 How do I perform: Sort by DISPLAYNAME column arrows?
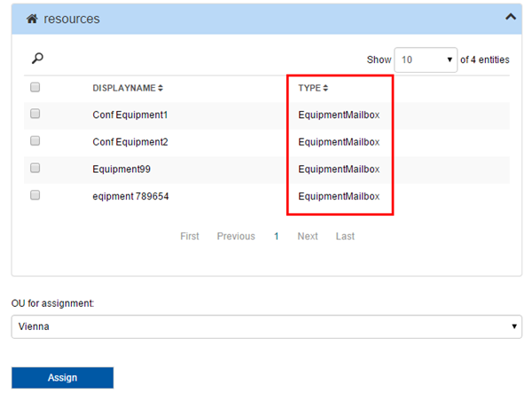click(160, 88)
